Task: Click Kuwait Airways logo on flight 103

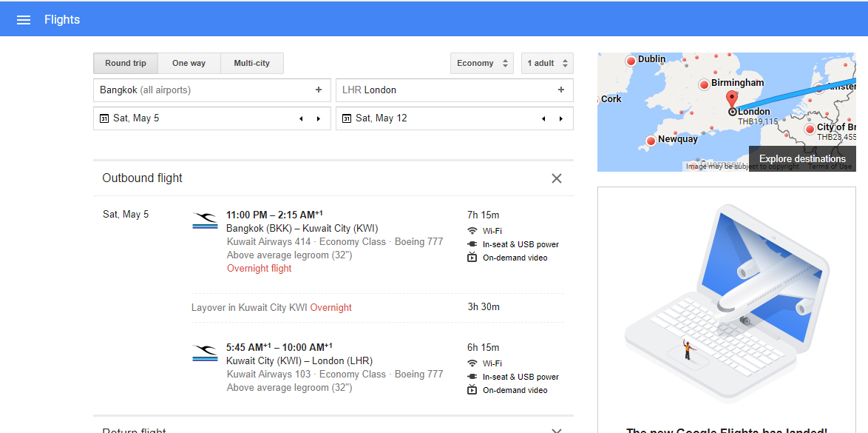Action: pos(205,352)
